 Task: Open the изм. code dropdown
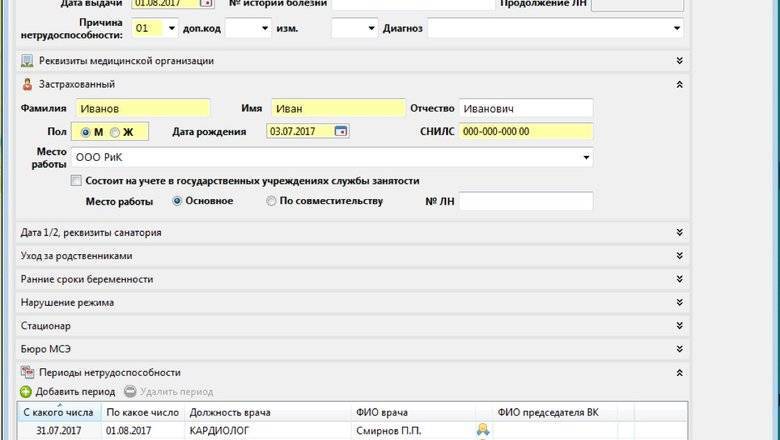pyautogui.click(x=371, y=28)
